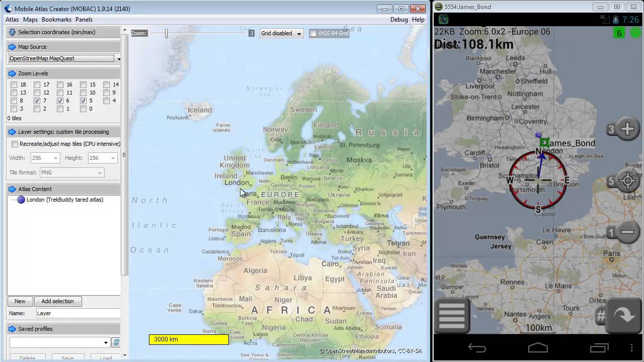Open the tile Height dropdown
644x362 pixels.
(102, 158)
